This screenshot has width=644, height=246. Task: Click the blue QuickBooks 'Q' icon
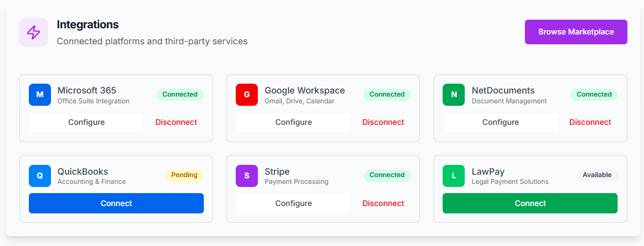[x=40, y=175]
